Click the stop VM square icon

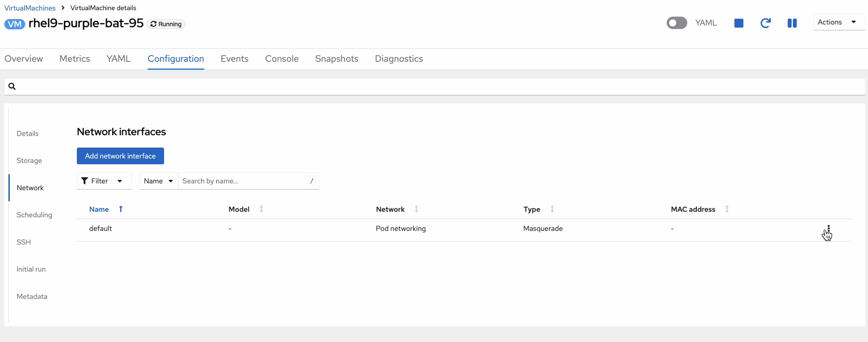739,23
